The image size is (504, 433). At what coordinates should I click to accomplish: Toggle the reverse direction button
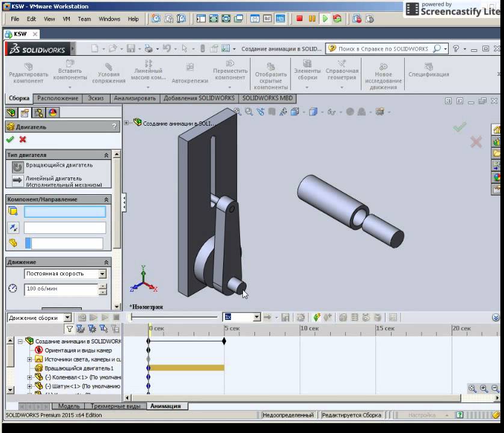click(x=13, y=227)
